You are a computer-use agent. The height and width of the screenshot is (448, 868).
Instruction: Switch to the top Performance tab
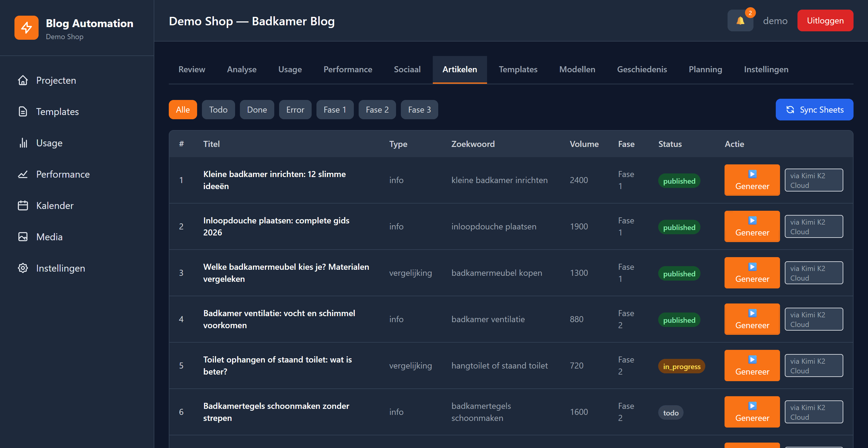348,70
